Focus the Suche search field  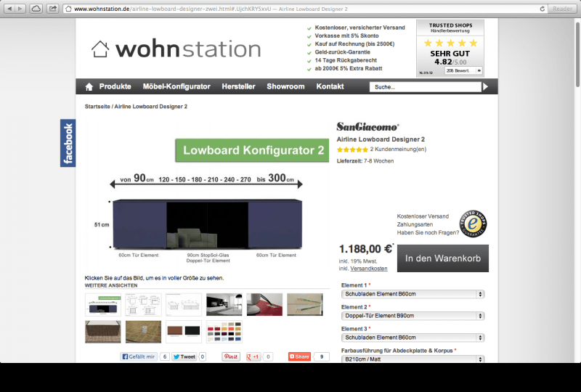[425, 87]
